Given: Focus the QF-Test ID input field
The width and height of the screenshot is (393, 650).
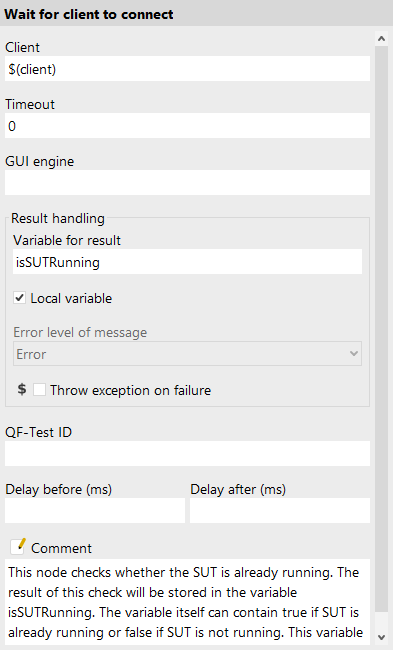Looking at the screenshot, I should 187,454.
